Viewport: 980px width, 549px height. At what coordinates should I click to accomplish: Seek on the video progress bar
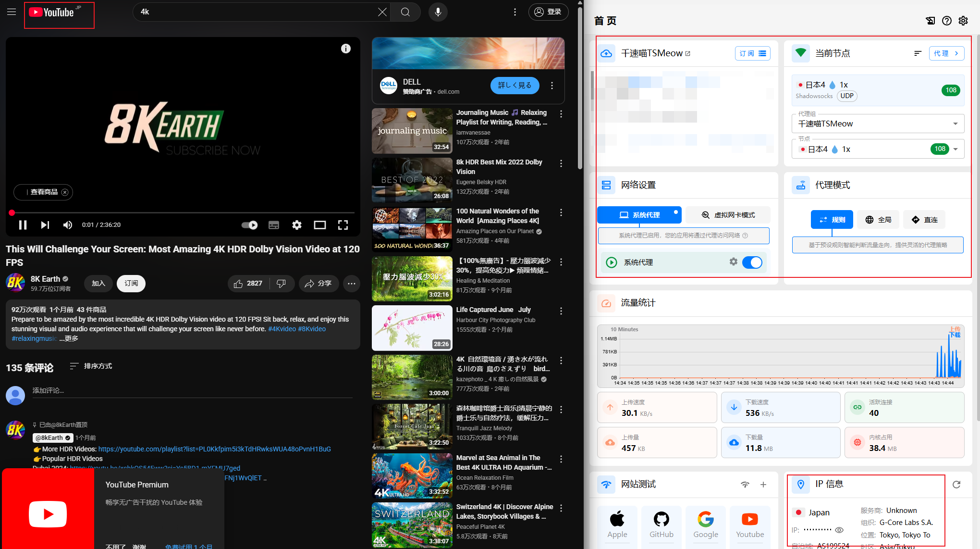tap(183, 212)
